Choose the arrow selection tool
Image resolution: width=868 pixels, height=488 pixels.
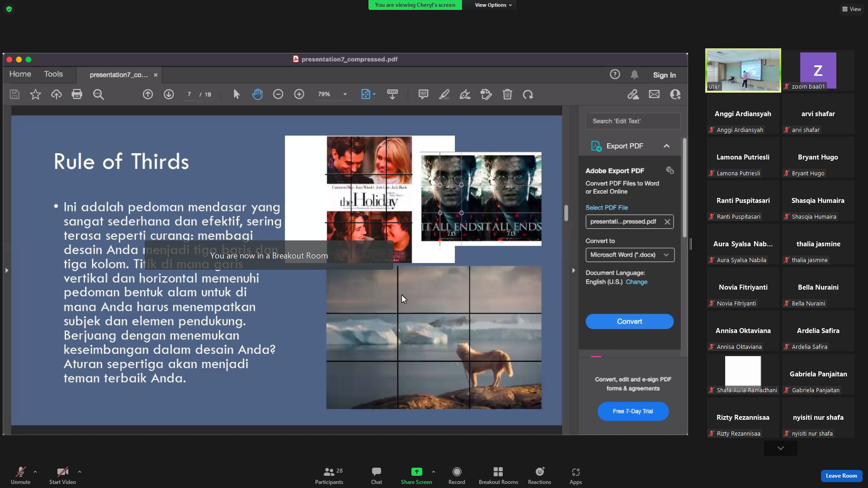(x=236, y=94)
